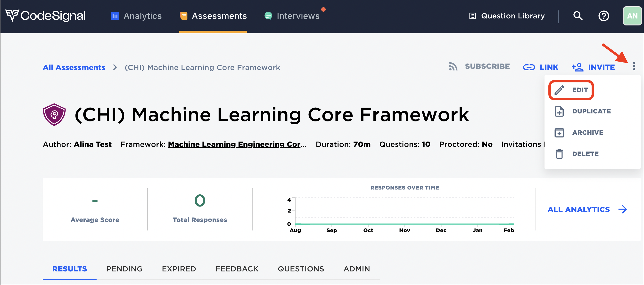Click the Dec label on chart axis
Viewport: 644px width, 285px height.
coord(441,230)
